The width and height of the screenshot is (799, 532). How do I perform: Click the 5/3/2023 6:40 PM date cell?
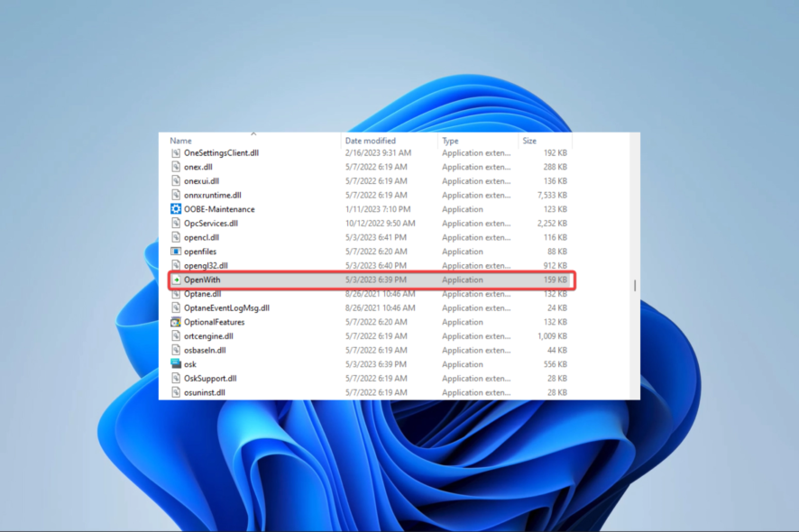pos(375,265)
